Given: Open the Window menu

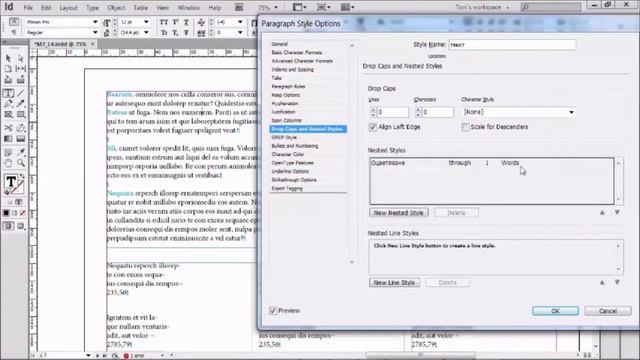Looking at the screenshot, I should [x=189, y=8].
